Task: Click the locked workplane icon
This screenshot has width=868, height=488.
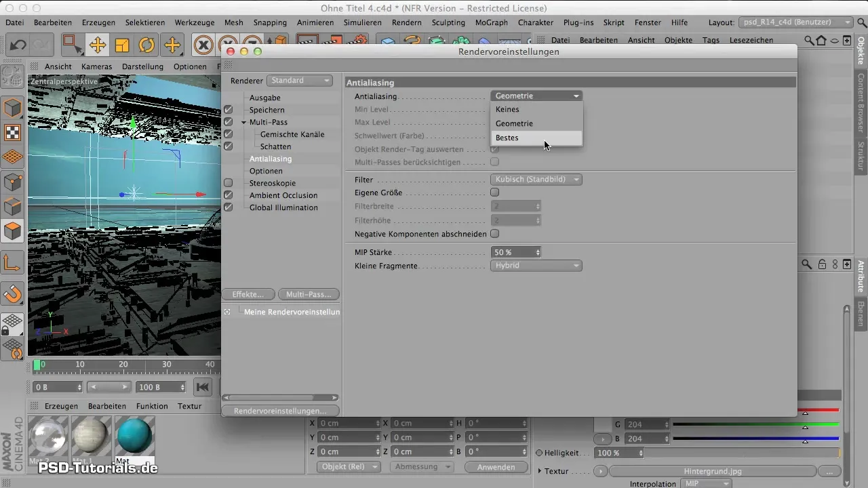Action: 13,324
